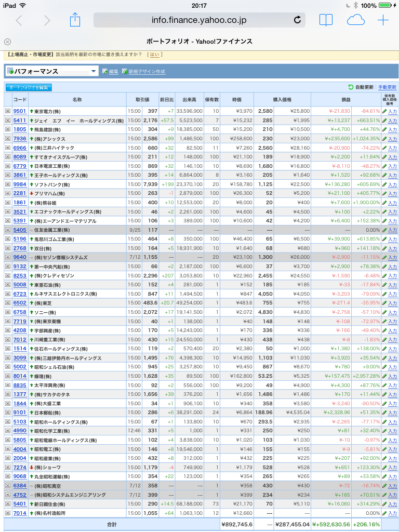Click the 合計 total row label
Screen dimensions: 399x532
click(112, 525)
